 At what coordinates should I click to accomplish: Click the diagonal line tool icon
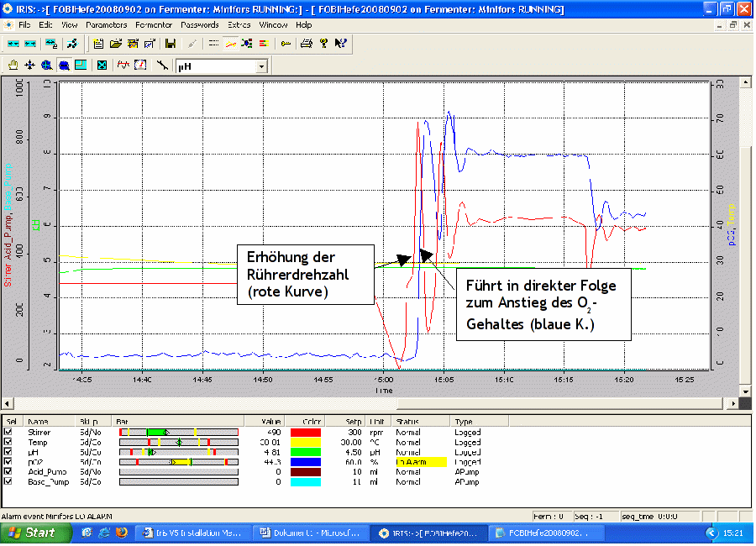pyautogui.click(x=162, y=66)
